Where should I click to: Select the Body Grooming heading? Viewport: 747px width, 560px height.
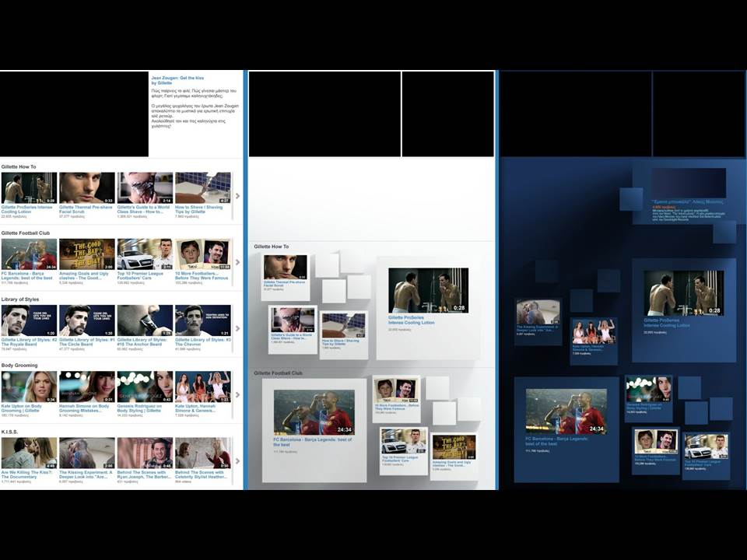pos(19,366)
